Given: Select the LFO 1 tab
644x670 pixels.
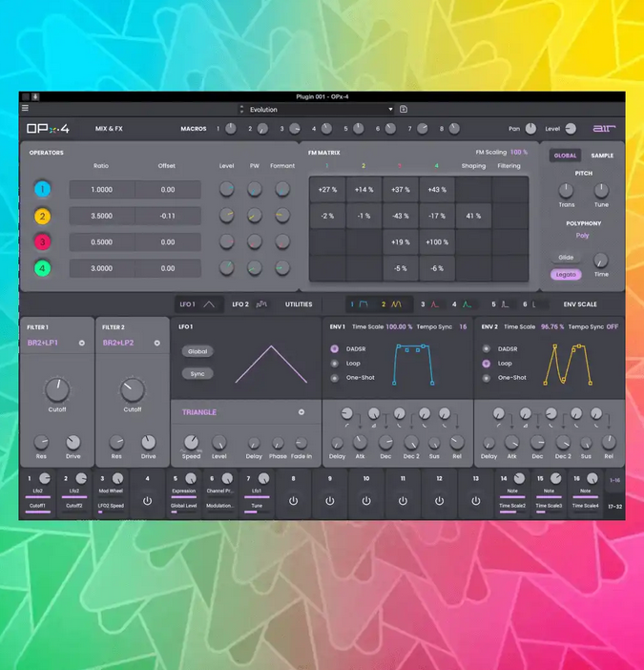Looking at the screenshot, I should point(197,304).
